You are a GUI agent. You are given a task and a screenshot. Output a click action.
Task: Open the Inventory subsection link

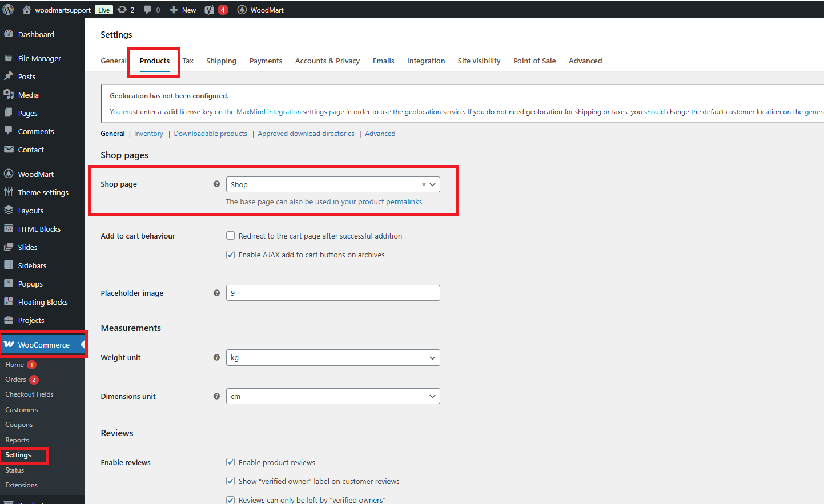pyautogui.click(x=148, y=134)
